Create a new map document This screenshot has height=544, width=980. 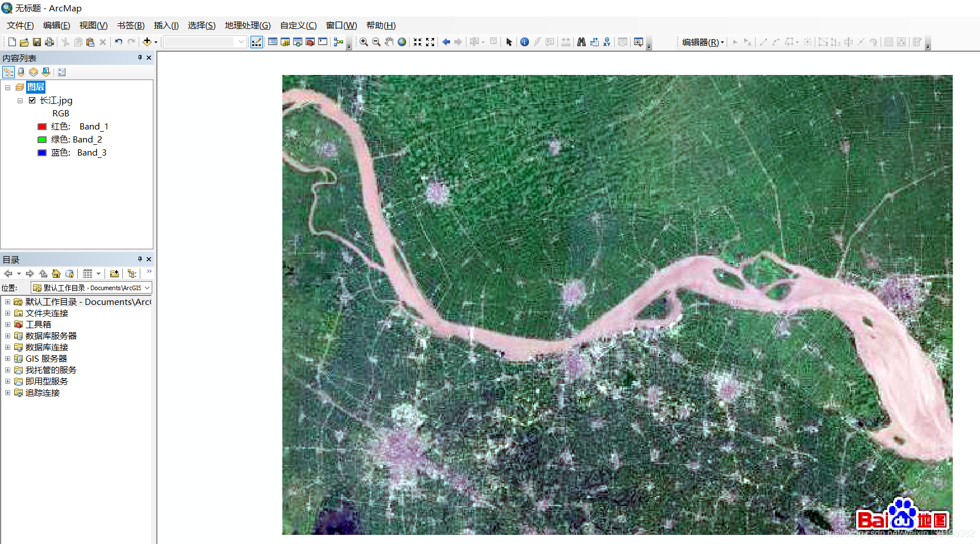[x=12, y=42]
